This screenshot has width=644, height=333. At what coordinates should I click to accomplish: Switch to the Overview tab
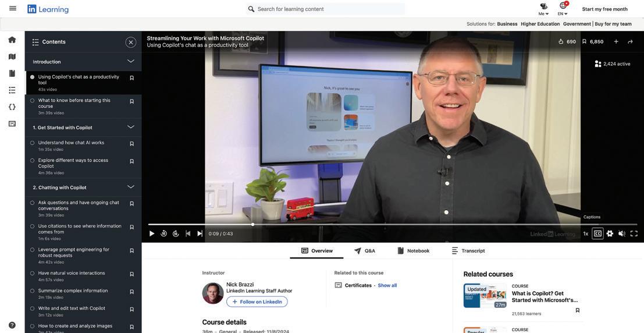pos(316,251)
